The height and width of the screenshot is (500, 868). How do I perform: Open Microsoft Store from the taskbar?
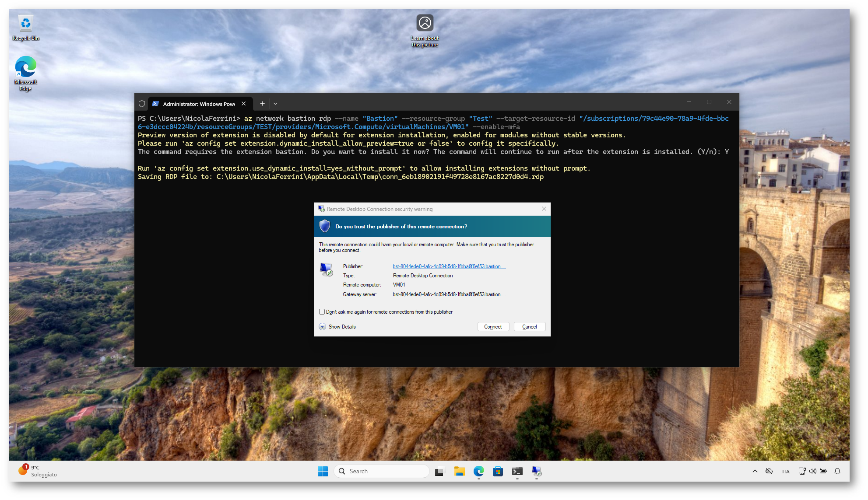tap(498, 471)
